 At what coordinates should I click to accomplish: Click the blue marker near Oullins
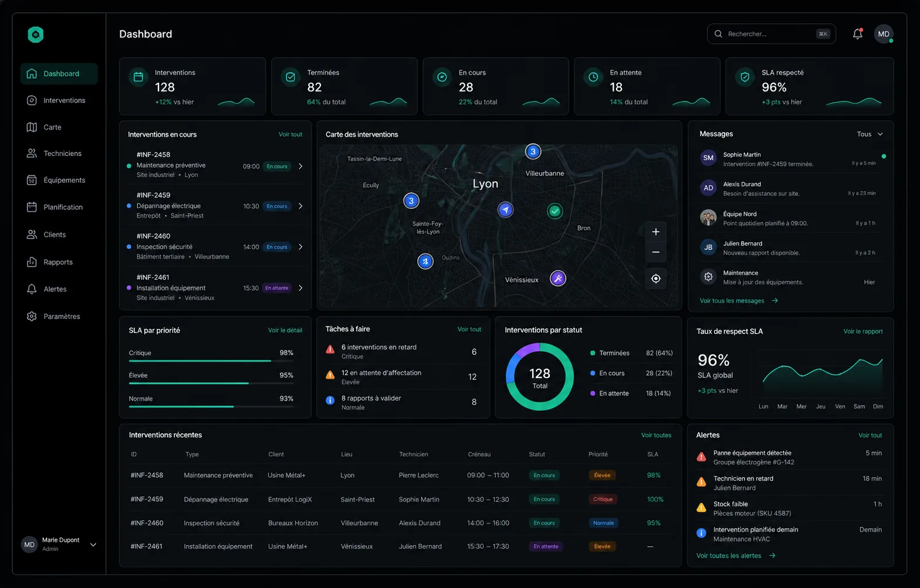425,261
